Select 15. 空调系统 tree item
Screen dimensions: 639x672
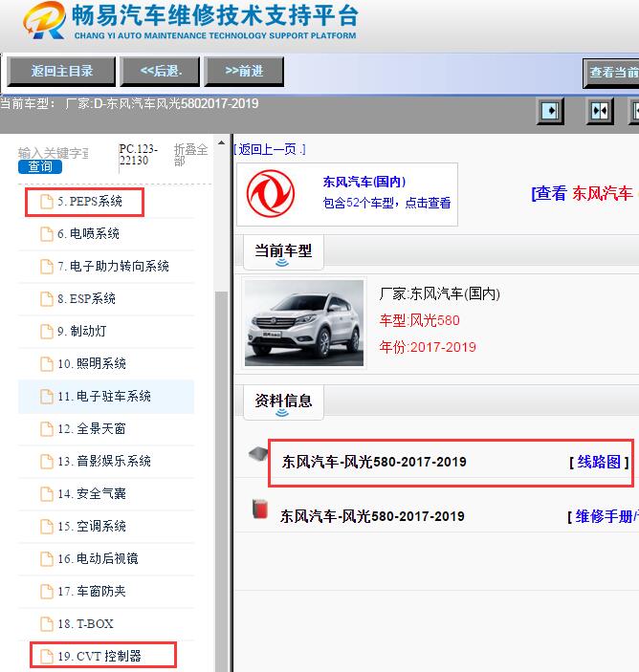click(92, 527)
